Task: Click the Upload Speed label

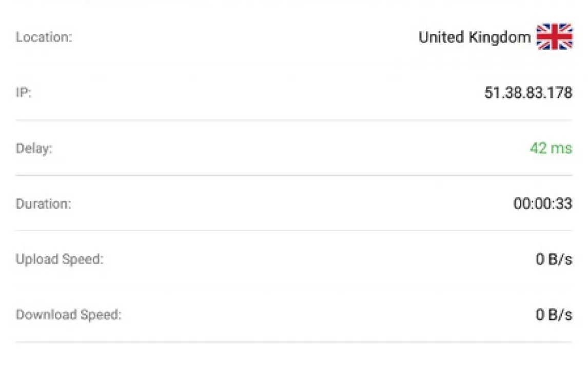Action: (x=60, y=259)
